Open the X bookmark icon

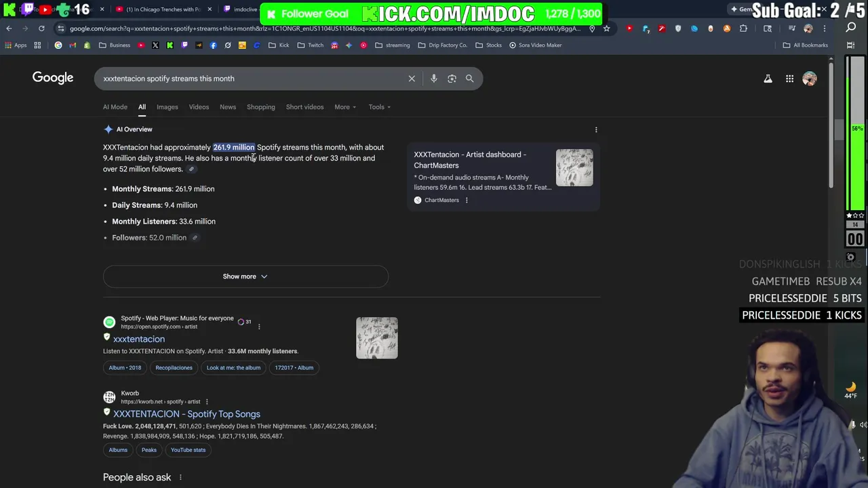point(155,45)
